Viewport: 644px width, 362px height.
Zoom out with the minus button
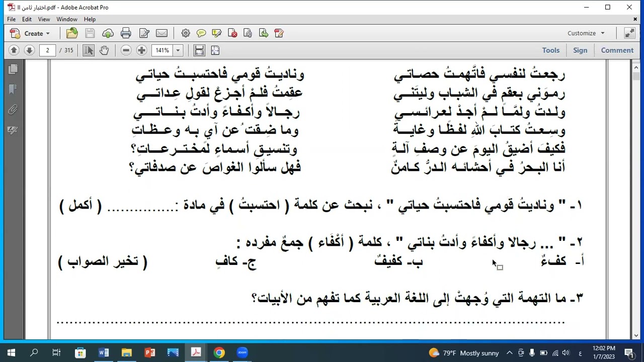coord(126,50)
